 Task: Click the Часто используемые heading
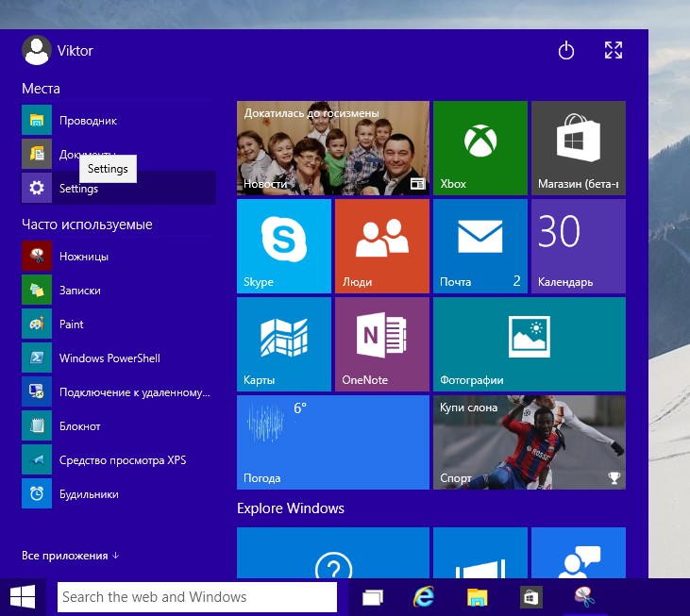(x=87, y=225)
